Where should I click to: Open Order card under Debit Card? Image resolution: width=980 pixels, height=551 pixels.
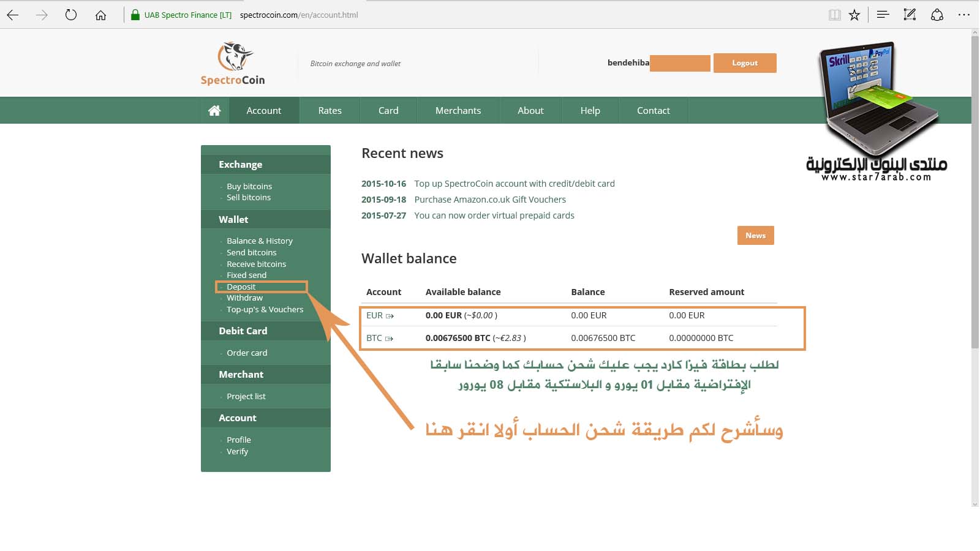pyautogui.click(x=247, y=353)
